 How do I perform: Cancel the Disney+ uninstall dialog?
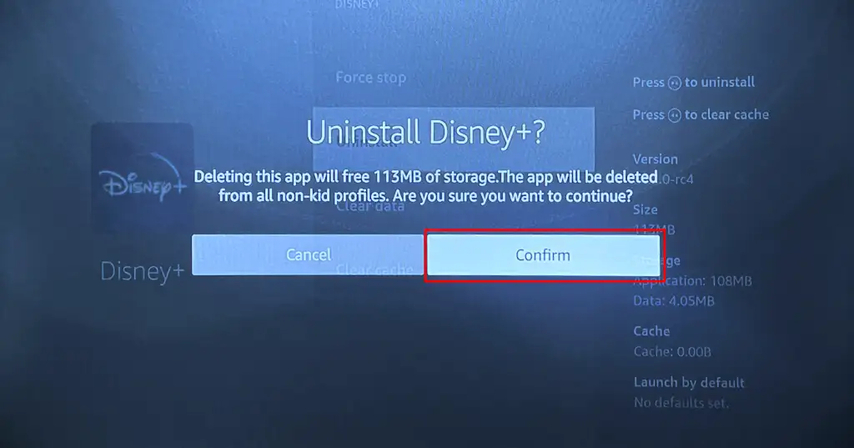pos(308,255)
